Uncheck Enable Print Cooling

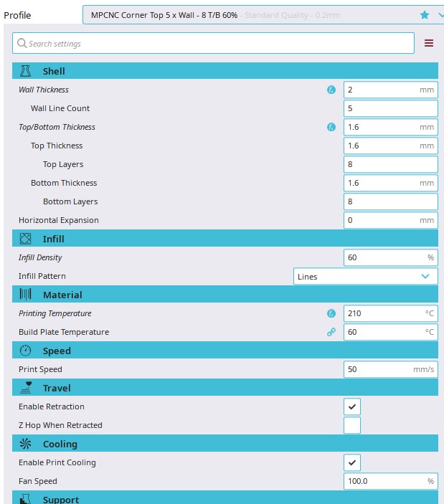pos(352,462)
